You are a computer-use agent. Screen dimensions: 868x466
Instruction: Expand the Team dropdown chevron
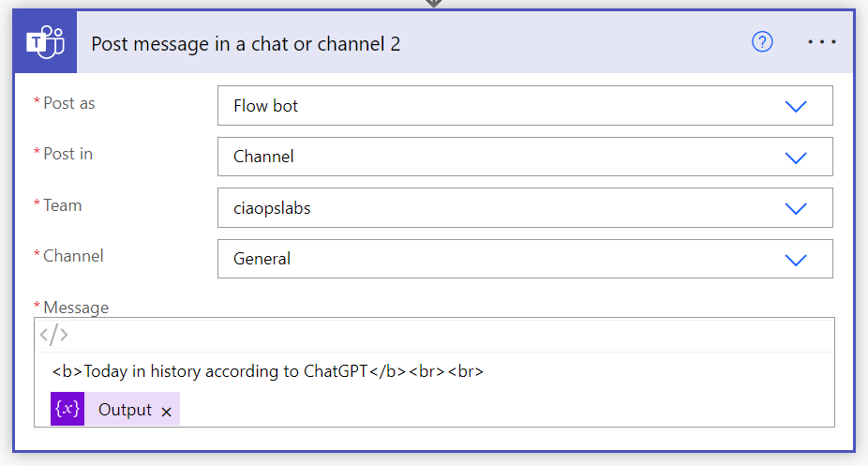(795, 208)
